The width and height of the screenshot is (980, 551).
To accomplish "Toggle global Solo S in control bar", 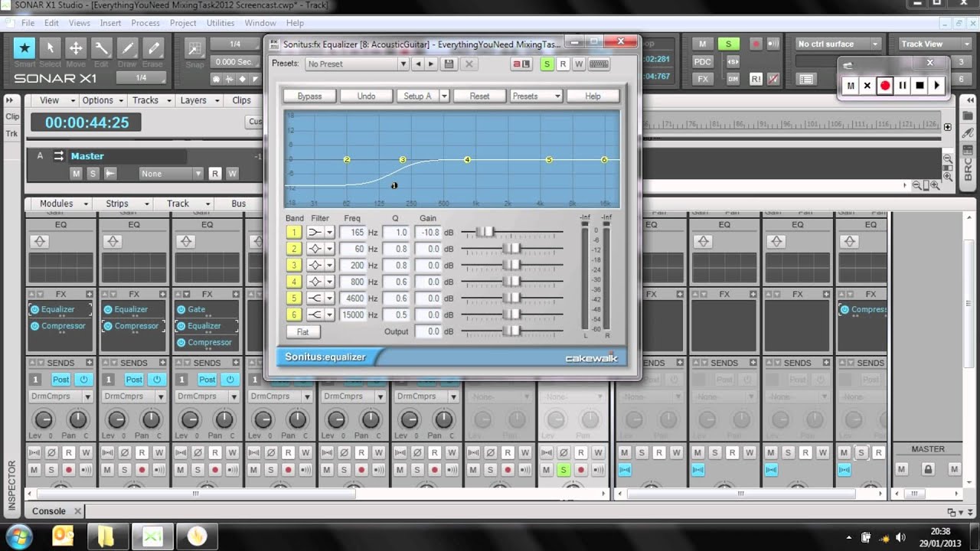I will (729, 44).
